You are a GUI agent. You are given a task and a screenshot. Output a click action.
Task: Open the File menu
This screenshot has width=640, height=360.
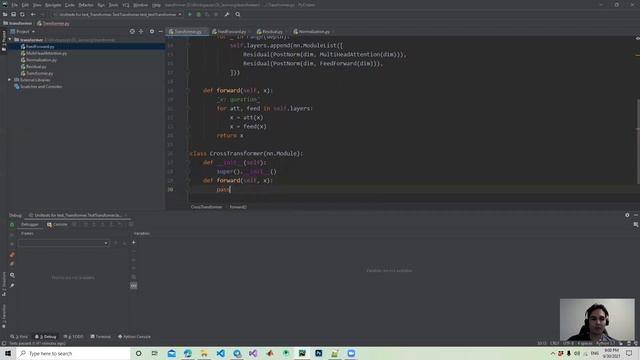click(x=15, y=5)
